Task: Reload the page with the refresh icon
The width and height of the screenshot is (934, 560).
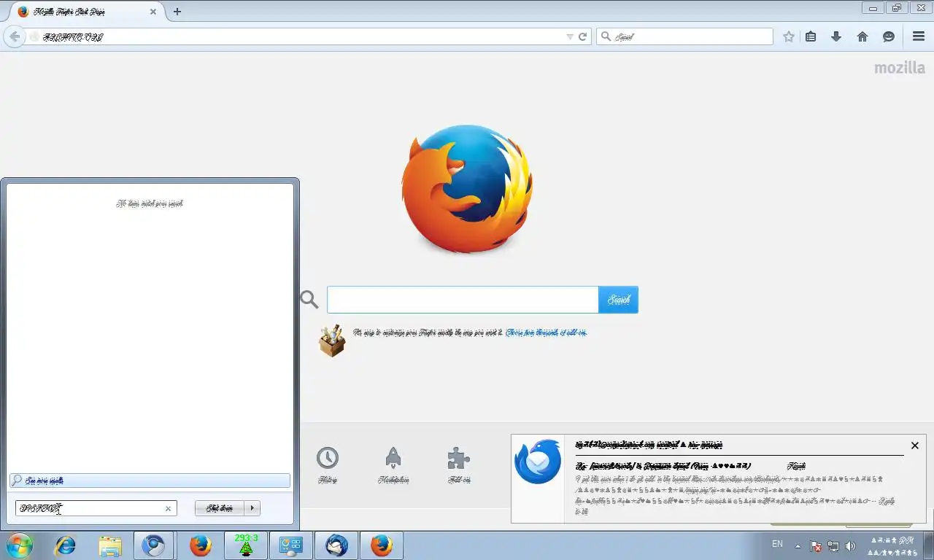Action: click(583, 36)
